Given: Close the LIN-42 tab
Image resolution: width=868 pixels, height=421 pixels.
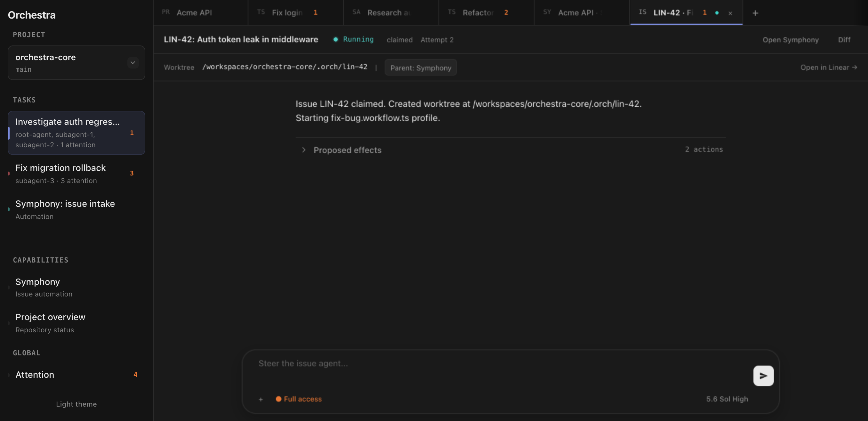Looking at the screenshot, I should click(730, 13).
